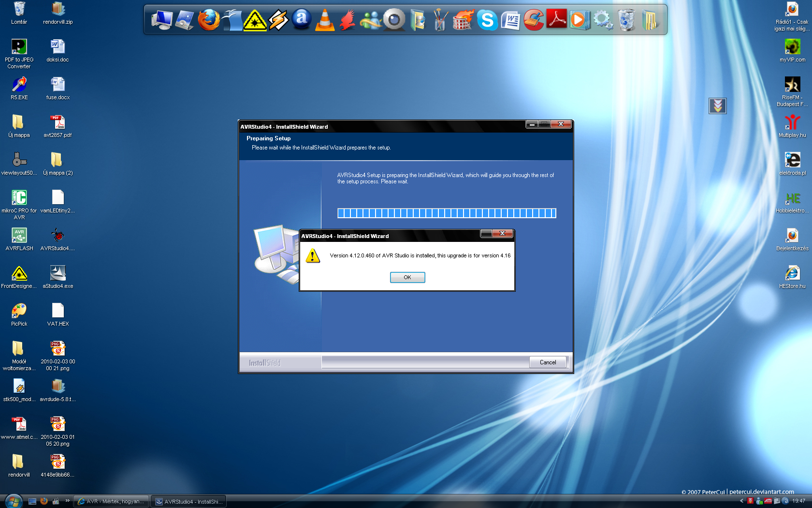Open the blue 'a' sphere dock icon
The width and height of the screenshot is (812, 508).
(x=302, y=19)
